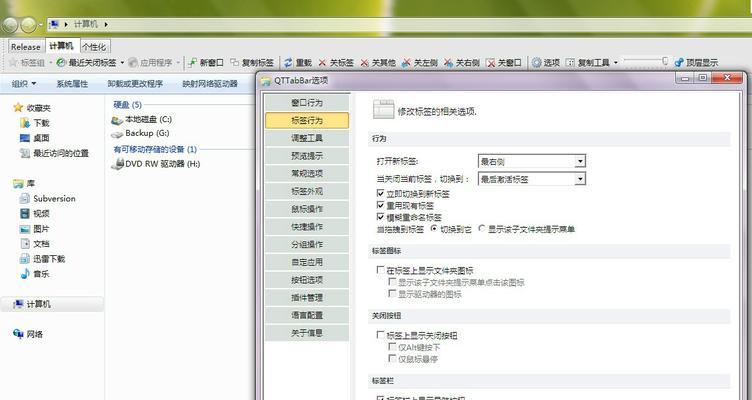
Task: Select the DVD RW 驱动器 (H:) drive
Action: [155, 164]
